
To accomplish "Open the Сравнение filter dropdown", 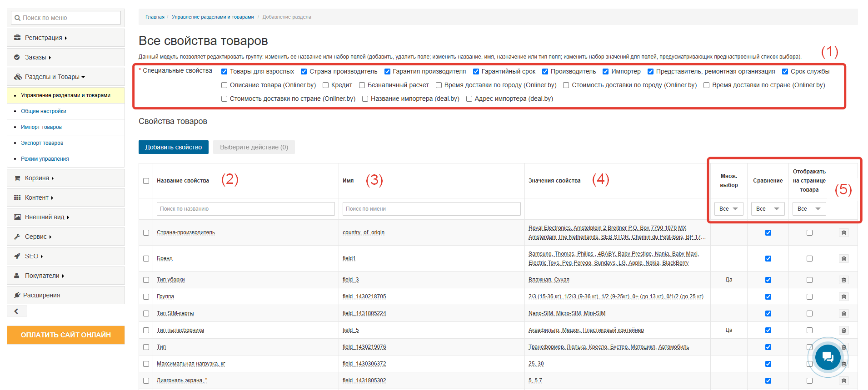I will point(768,209).
